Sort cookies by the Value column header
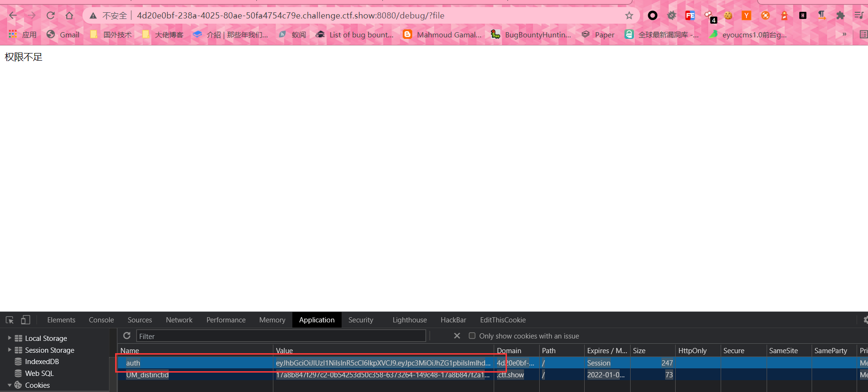 [383, 350]
